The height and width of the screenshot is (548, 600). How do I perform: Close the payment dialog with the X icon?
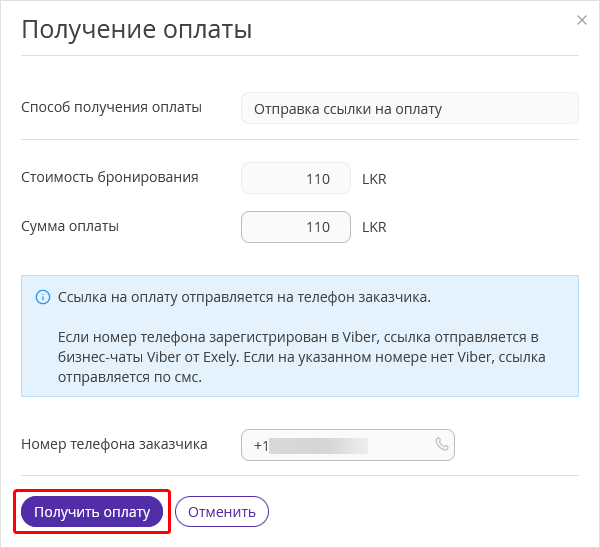582,20
